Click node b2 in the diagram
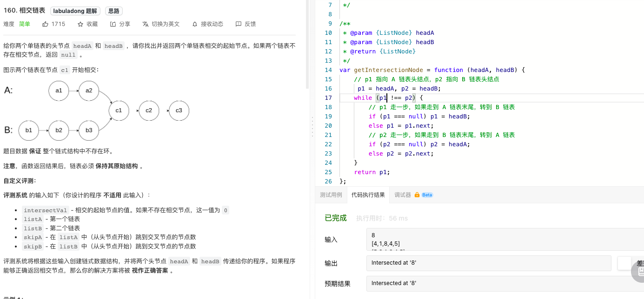This screenshot has height=299, width=644. tap(59, 130)
